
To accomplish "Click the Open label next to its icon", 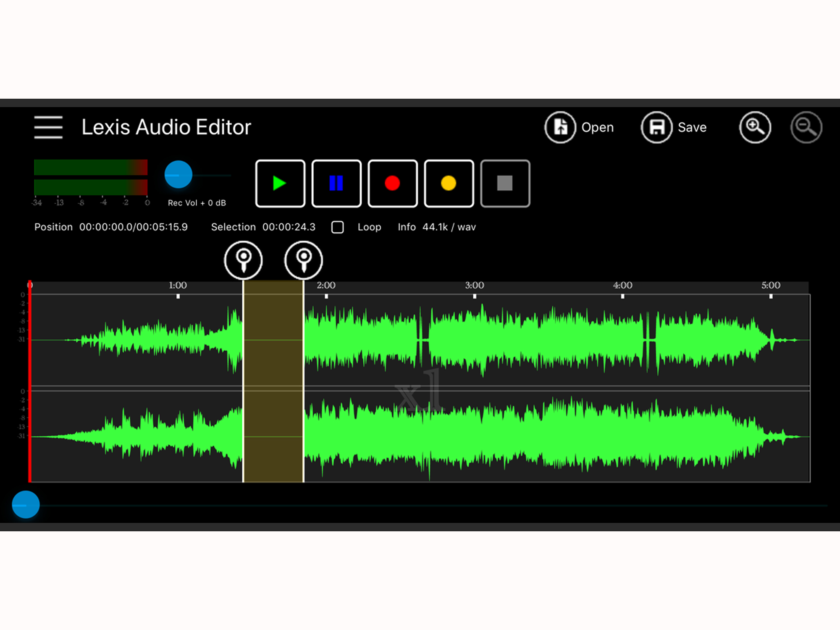I will pos(597,127).
